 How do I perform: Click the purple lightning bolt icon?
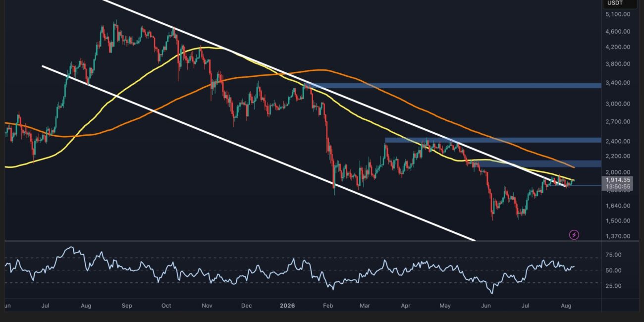click(574, 235)
